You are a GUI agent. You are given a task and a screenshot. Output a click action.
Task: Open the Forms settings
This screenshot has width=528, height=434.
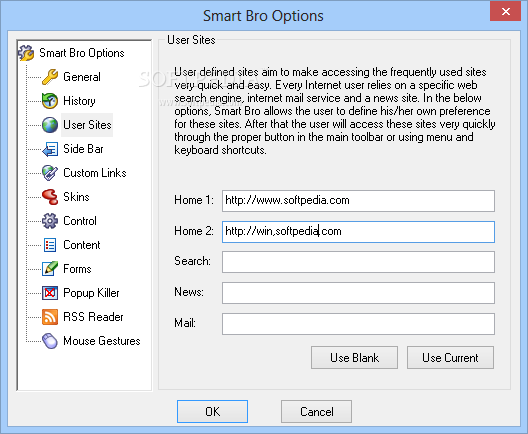point(77,269)
